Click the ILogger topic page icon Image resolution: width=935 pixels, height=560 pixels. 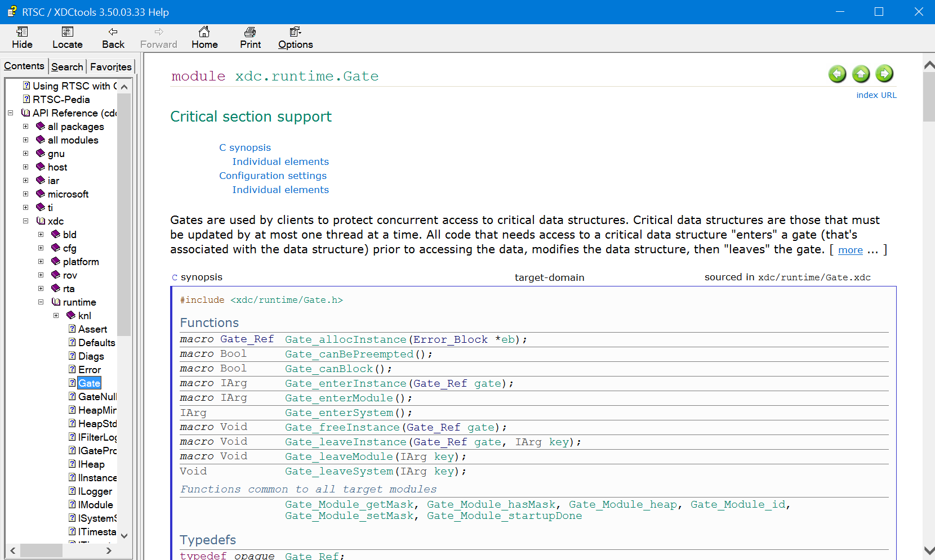pos(72,491)
